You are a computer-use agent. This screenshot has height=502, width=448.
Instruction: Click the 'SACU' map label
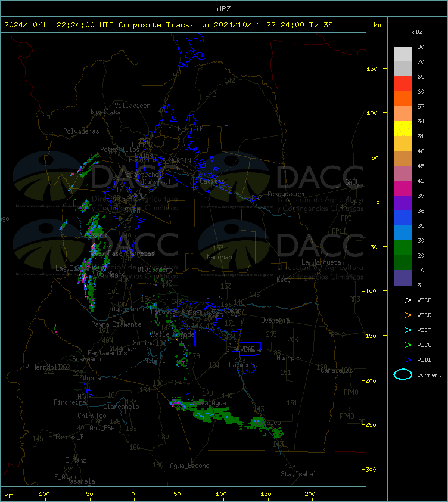tap(352, 182)
